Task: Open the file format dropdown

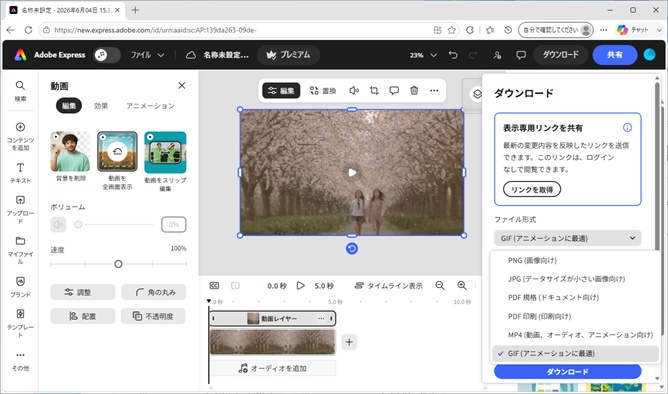Action: pyautogui.click(x=567, y=238)
